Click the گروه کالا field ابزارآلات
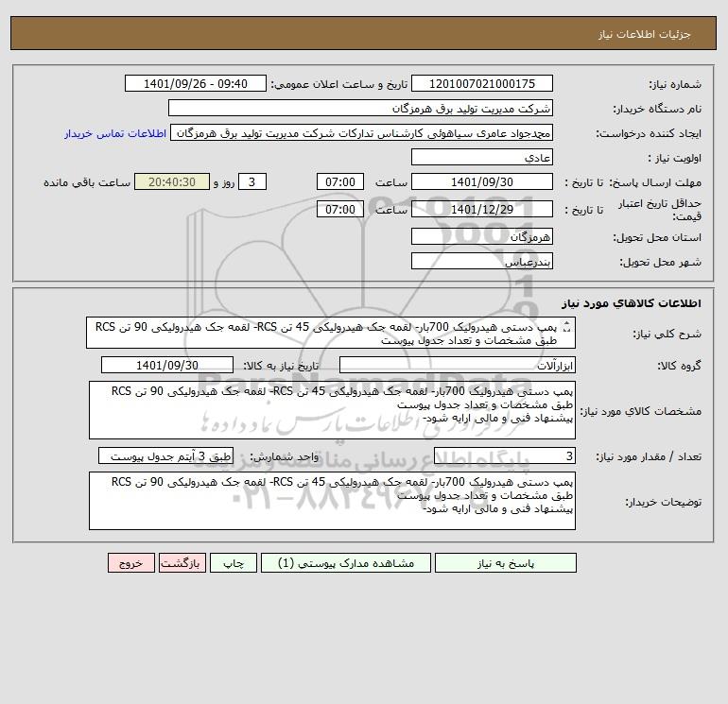 458,365
